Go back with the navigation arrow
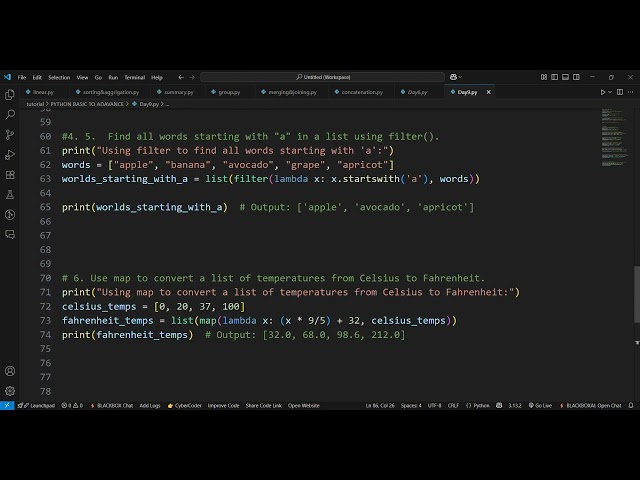640x480 pixels. pyautogui.click(x=181, y=77)
